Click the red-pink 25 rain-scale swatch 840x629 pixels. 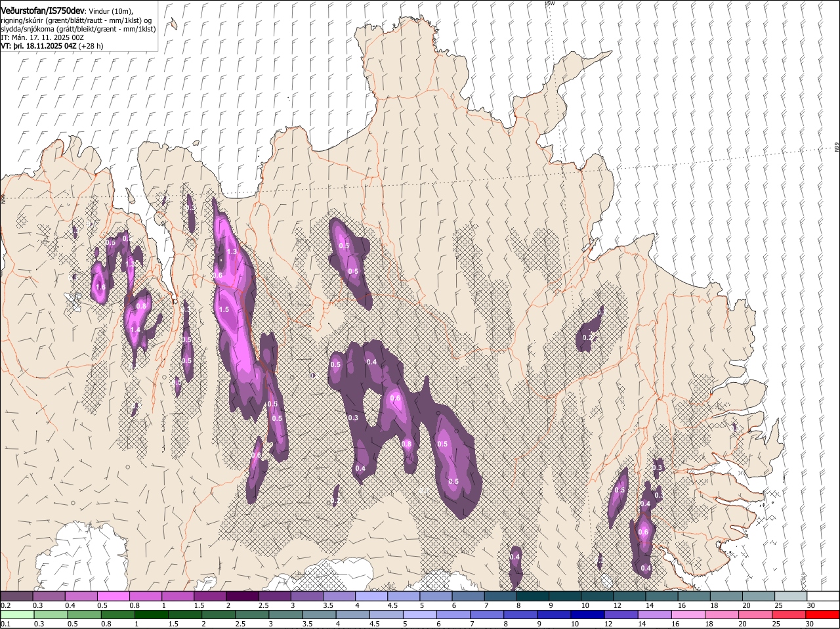(789, 615)
